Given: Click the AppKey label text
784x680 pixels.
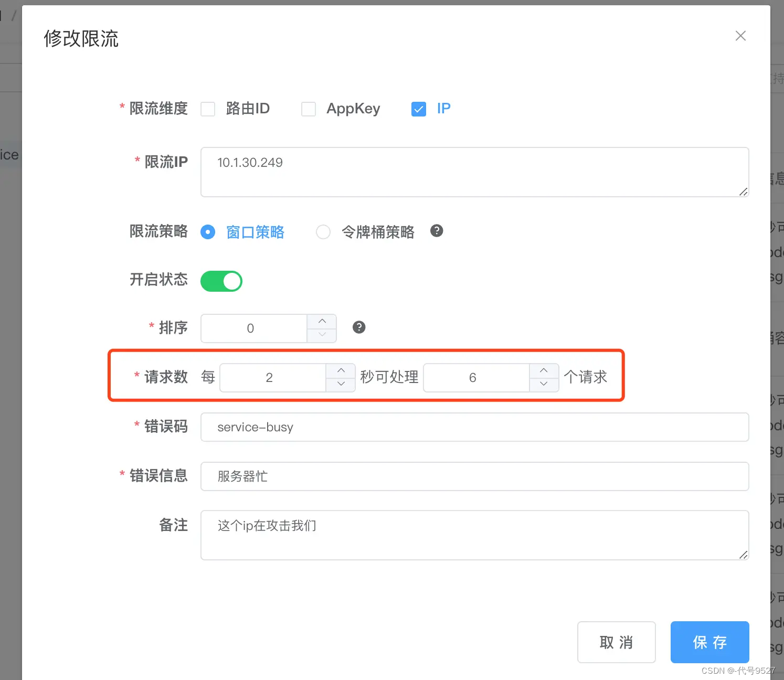Looking at the screenshot, I should click(353, 109).
